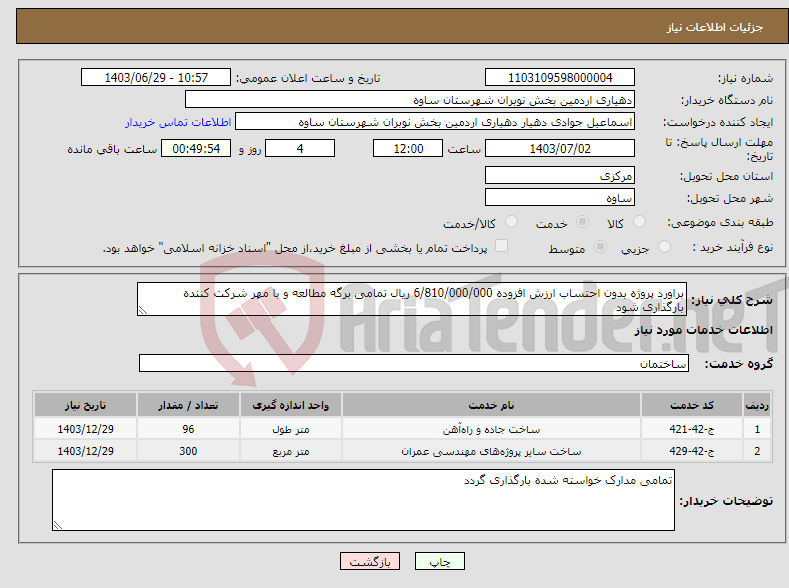Click the نام خدمت column header
Image resolution: width=789 pixels, height=588 pixels.
coord(491,405)
